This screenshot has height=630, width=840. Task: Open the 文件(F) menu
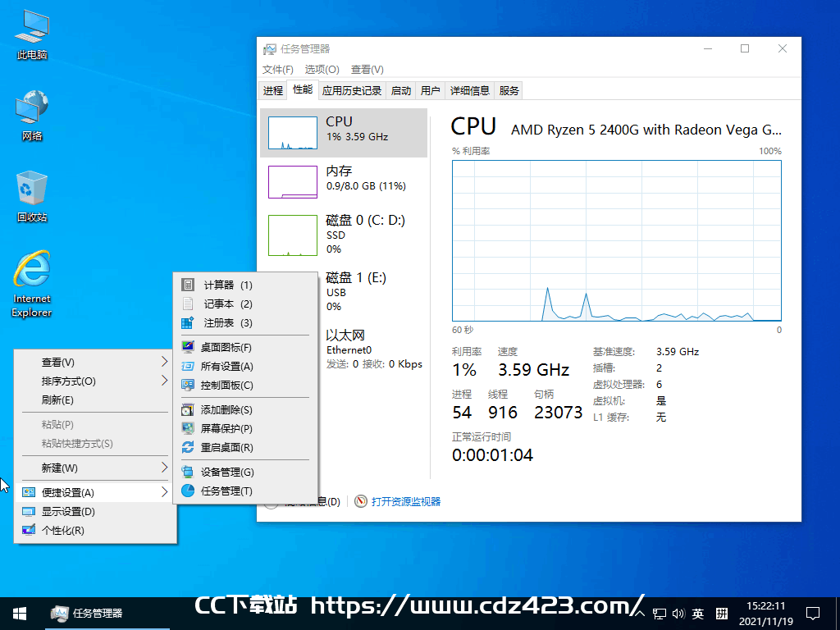click(277, 70)
